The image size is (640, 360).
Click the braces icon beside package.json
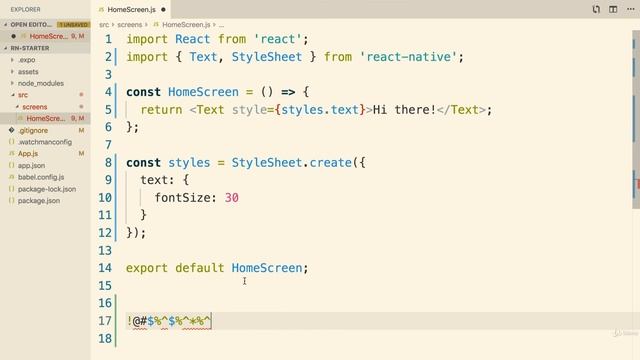(11, 200)
